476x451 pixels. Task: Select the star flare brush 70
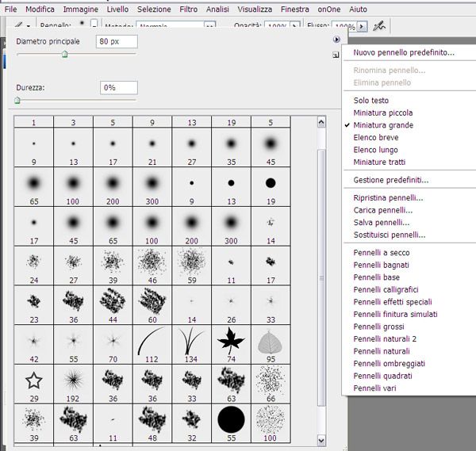pos(113,344)
